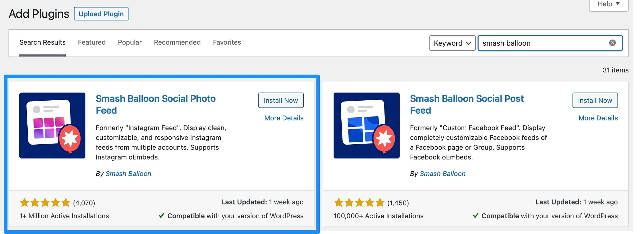Screen dimensions: 644x234
Task: Switch to the Featured tab
Action: [92, 42]
